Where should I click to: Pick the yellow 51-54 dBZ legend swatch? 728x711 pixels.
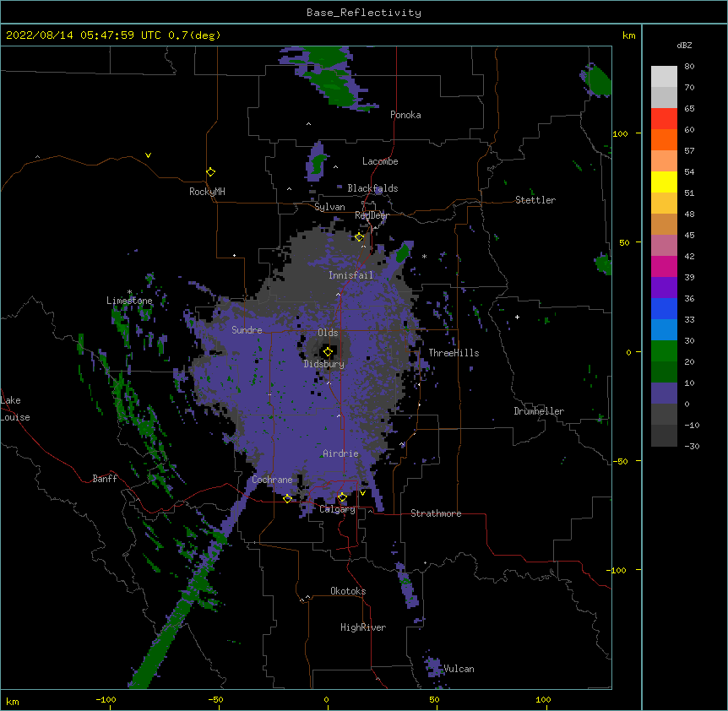point(664,182)
